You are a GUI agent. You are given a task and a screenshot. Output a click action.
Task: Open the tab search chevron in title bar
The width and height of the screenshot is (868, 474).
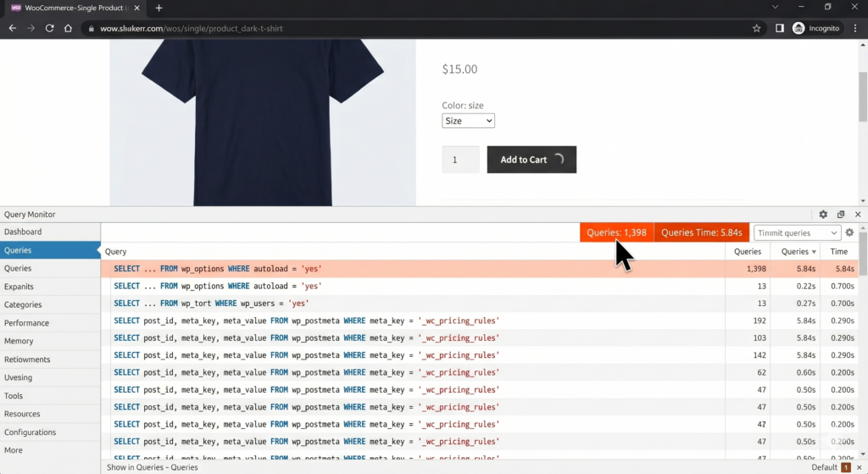pyautogui.click(x=775, y=7)
